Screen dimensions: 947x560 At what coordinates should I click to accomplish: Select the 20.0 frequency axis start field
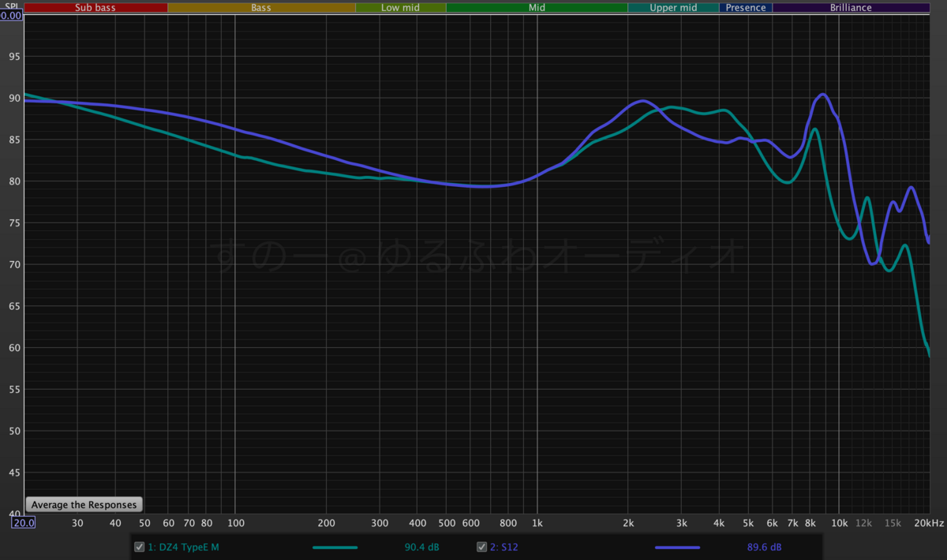pos(23,523)
